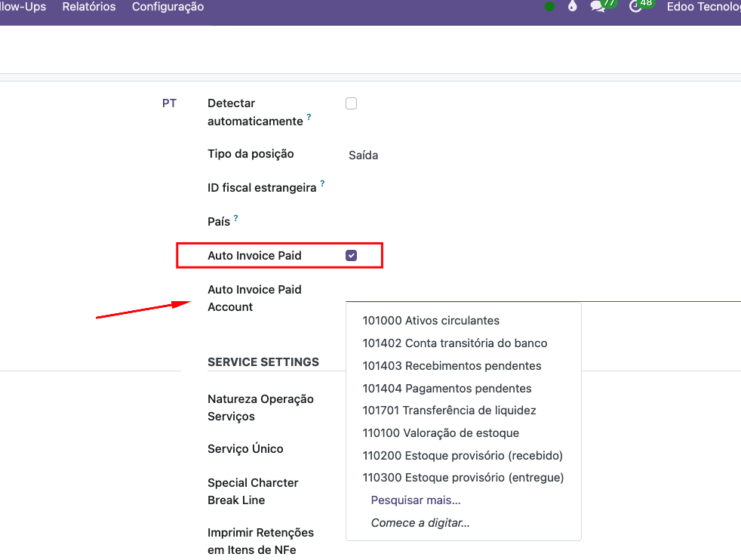Click the Special Charcter Break Line label
Viewport: 741px width, 560px height.
click(x=253, y=491)
